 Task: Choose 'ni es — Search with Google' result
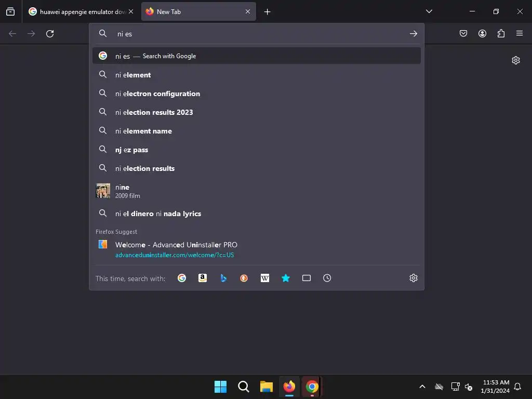coord(257,56)
